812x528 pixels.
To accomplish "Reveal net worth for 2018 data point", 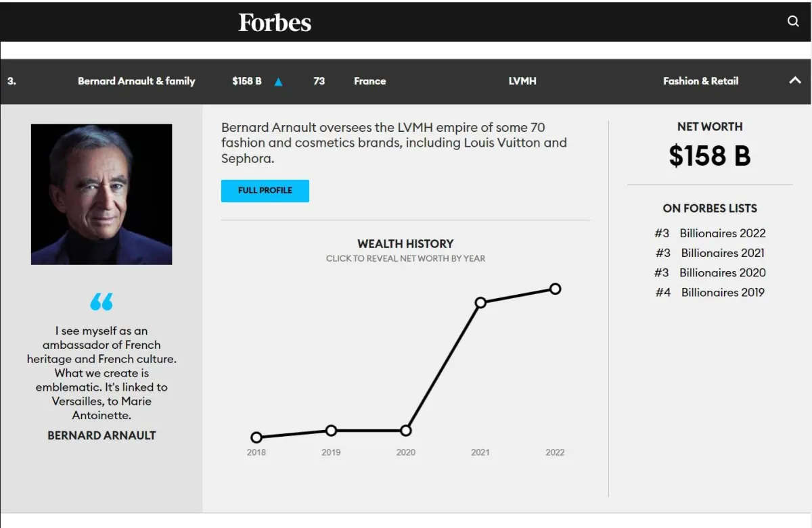I will click(x=256, y=437).
